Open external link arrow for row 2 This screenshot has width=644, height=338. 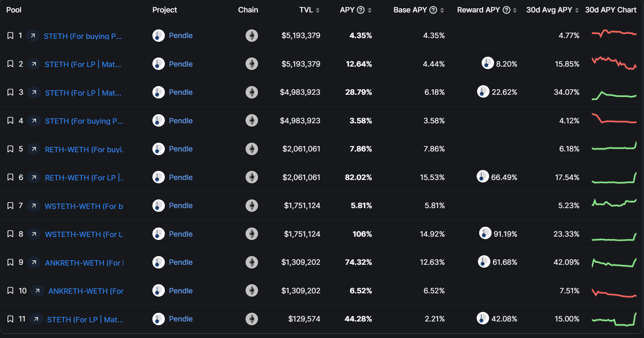34,64
